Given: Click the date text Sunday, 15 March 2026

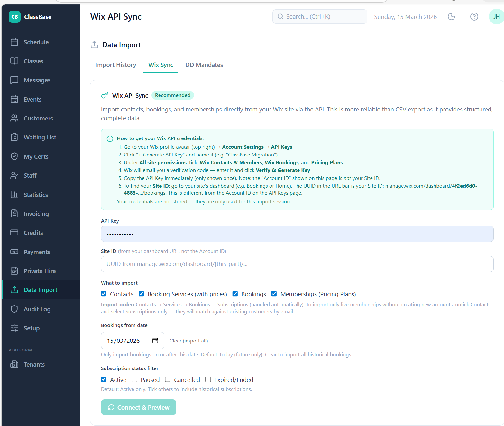Looking at the screenshot, I should [x=405, y=17].
